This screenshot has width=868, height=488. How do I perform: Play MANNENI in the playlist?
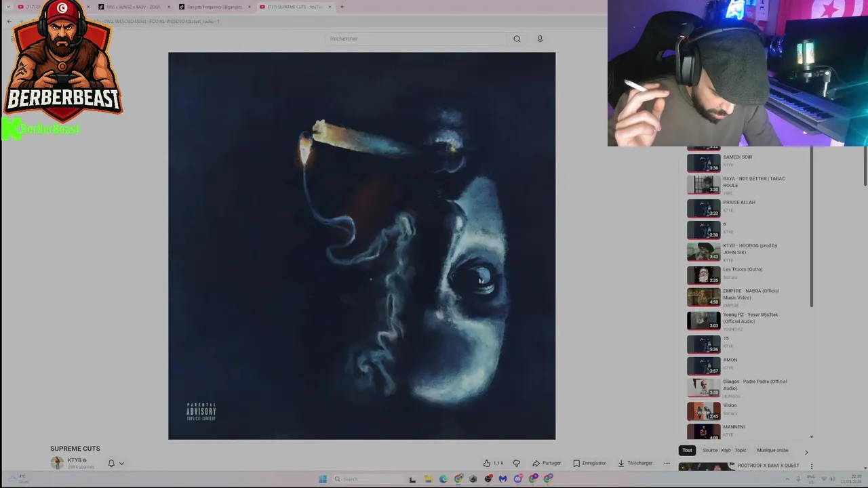[x=734, y=427]
